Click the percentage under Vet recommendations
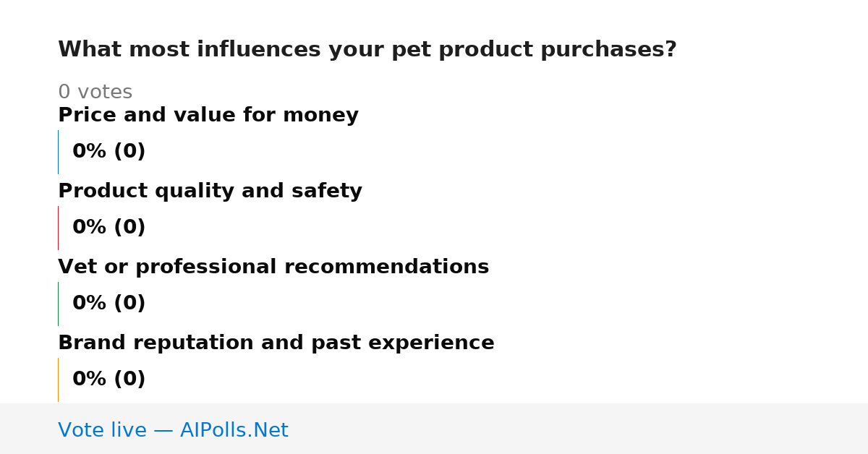Screen dimensions: 868x454 tap(109, 304)
